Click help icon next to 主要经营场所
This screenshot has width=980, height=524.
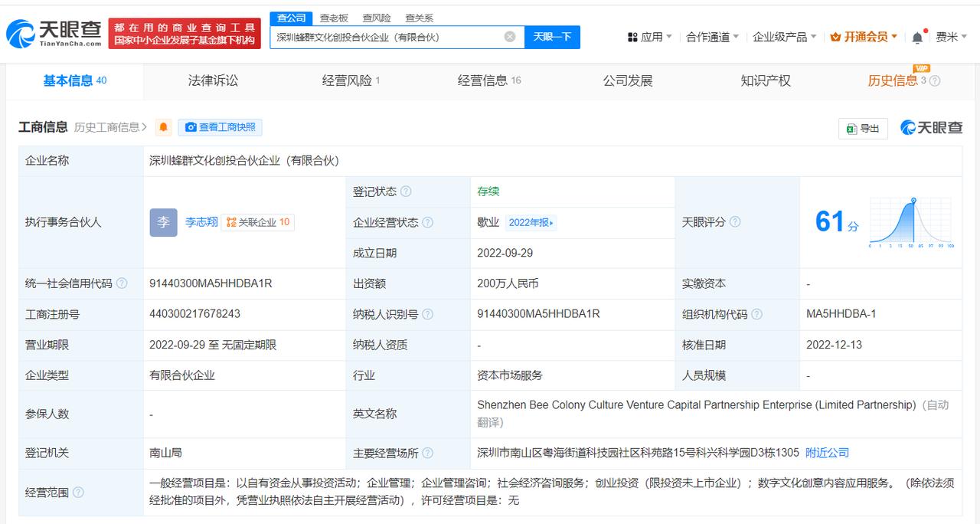tap(427, 453)
